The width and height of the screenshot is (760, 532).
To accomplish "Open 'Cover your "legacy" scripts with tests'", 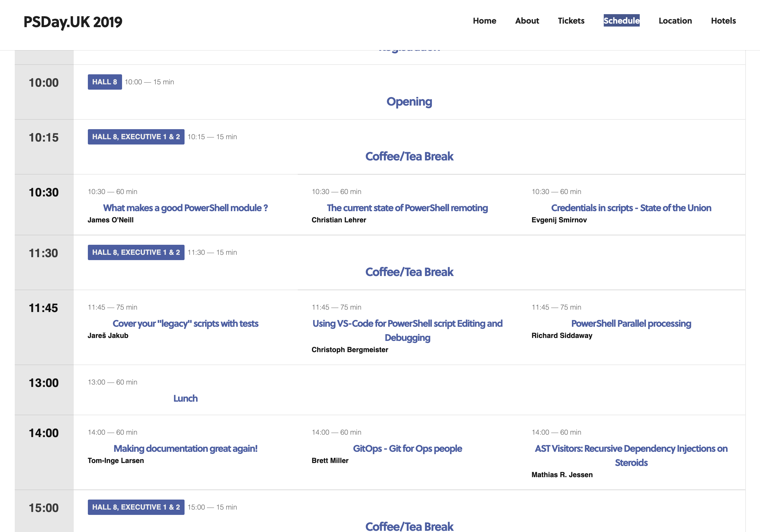I will coord(185,324).
